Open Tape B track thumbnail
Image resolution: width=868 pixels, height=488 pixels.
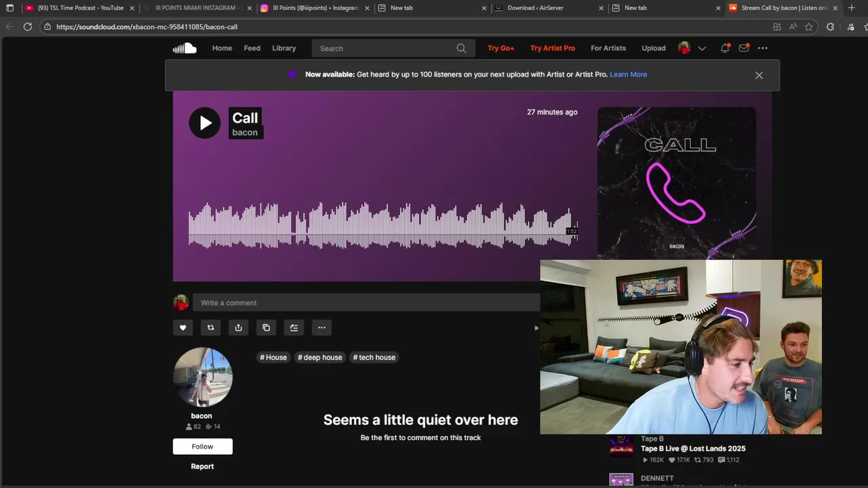click(x=621, y=445)
